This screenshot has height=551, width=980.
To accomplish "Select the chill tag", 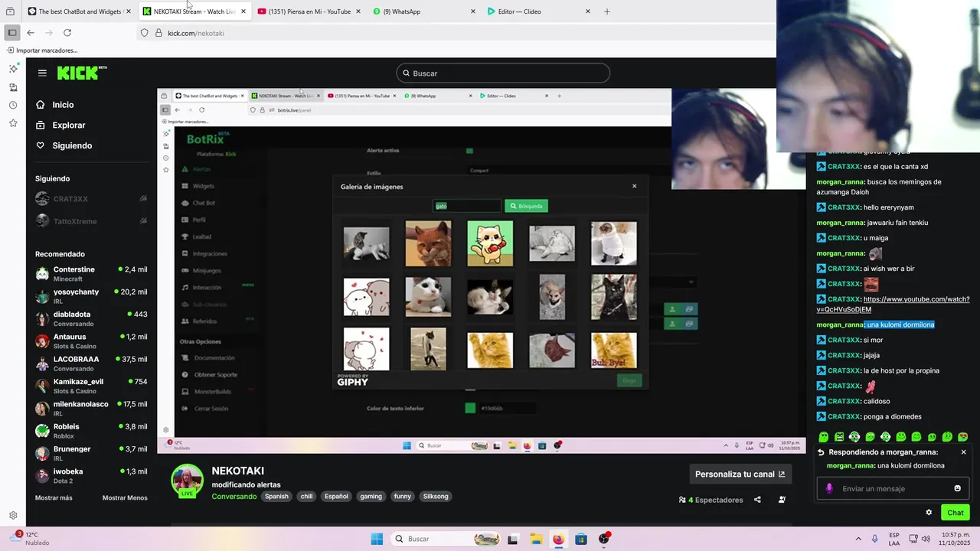I will tap(306, 497).
